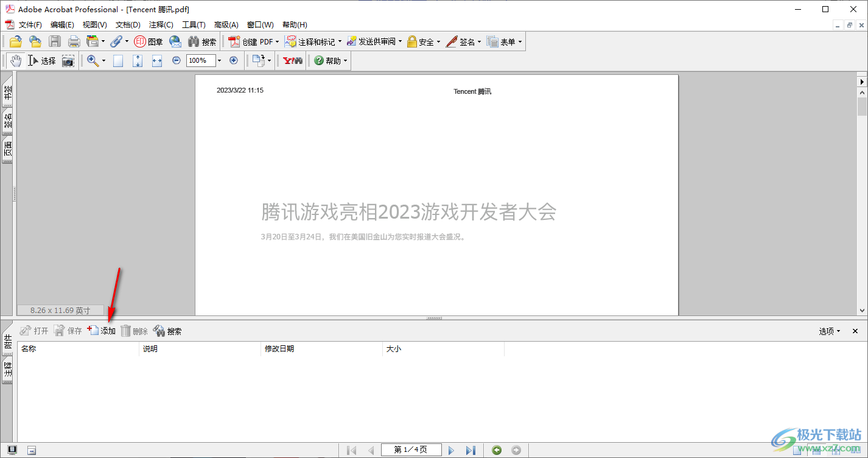Open the 编辑(E) menu
This screenshot has height=458, width=868.
click(62, 25)
